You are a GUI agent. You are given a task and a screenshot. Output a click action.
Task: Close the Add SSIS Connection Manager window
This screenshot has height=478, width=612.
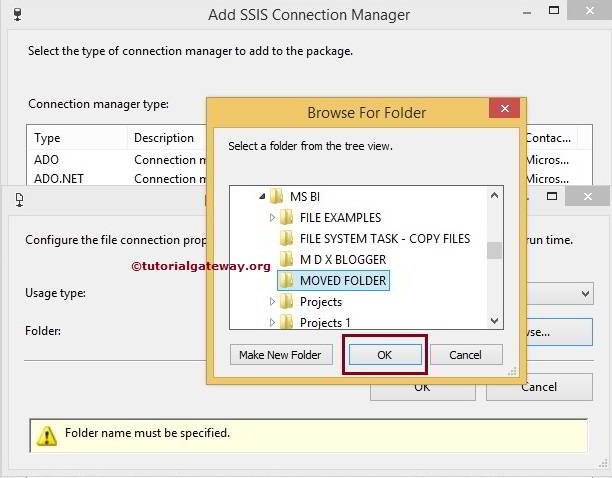[589, 10]
